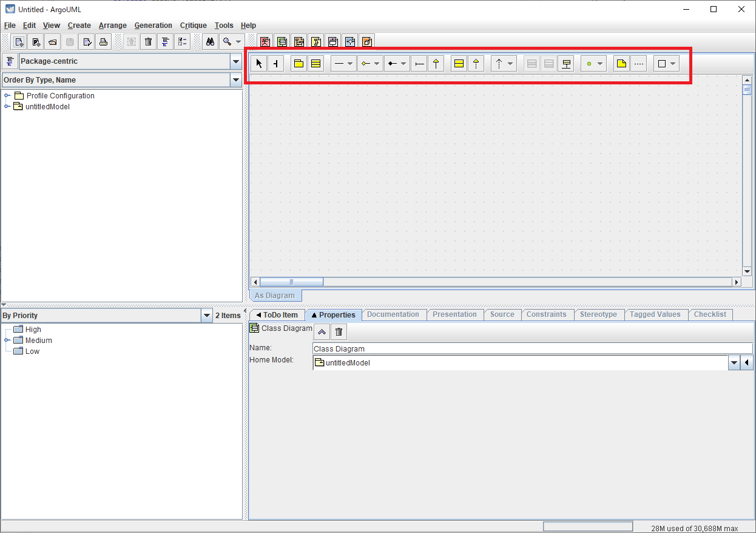Expand the Profile Configuration tree node

tap(7, 96)
